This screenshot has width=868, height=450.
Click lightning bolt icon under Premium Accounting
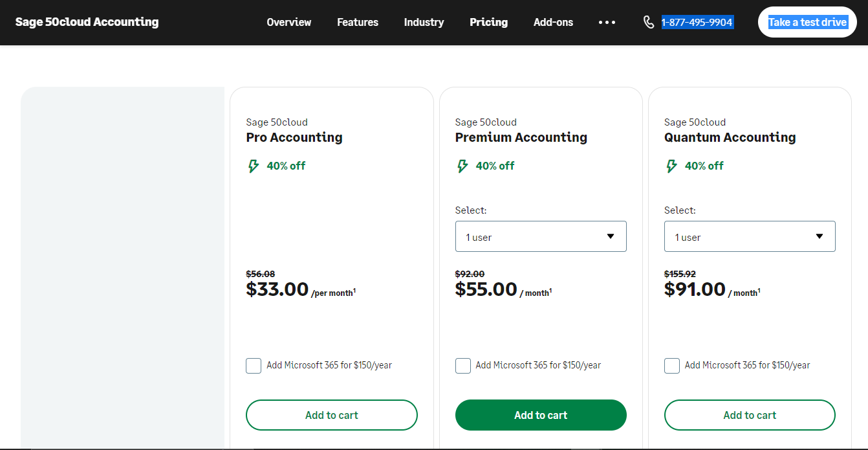click(x=462, y=166)
